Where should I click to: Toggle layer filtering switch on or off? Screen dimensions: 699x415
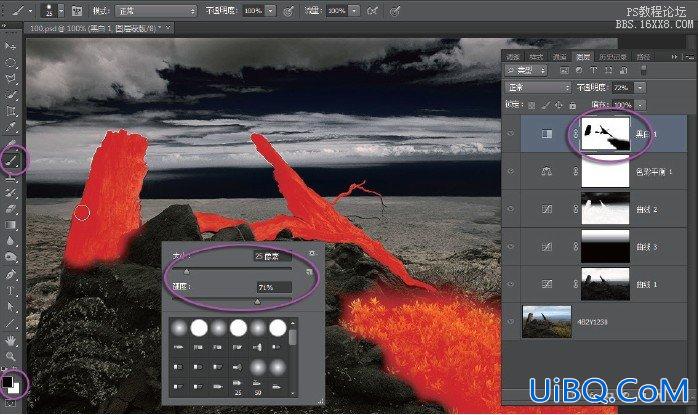point(643,70)
